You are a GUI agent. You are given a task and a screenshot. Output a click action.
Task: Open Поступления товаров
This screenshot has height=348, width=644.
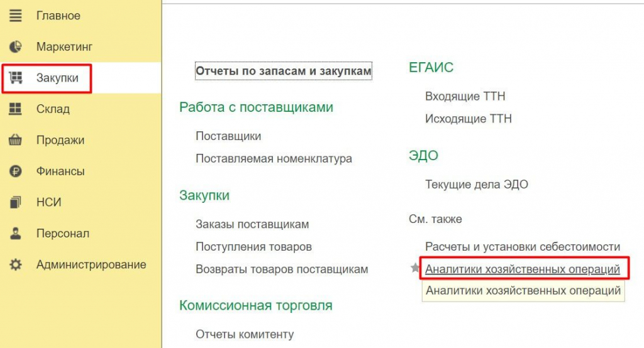[x=254, y=247]
